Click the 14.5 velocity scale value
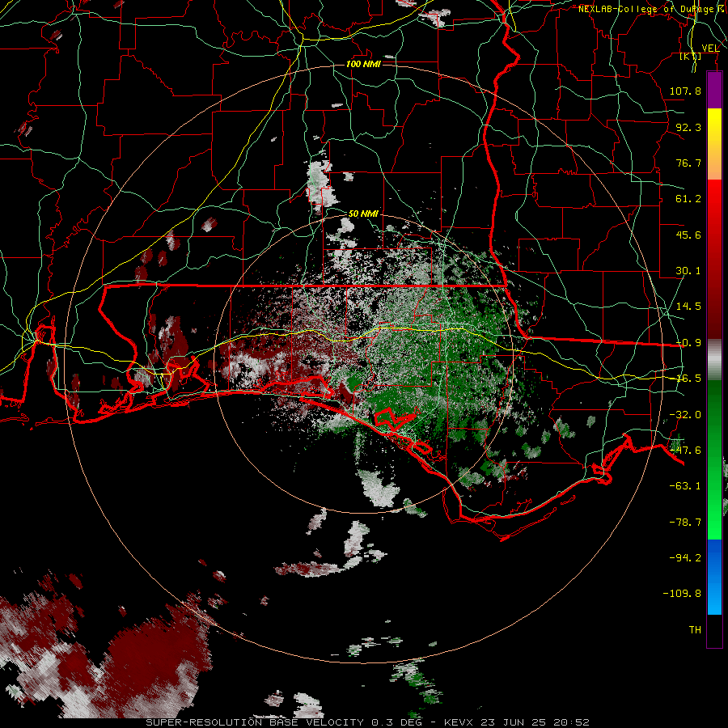 click(688, 307)
